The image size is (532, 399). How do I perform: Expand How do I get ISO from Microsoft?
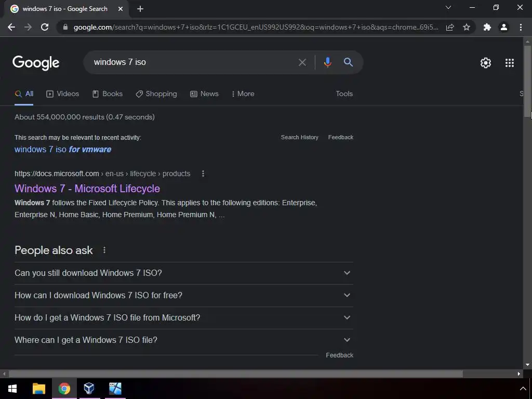pyautogui.click(x=184, y=318)
